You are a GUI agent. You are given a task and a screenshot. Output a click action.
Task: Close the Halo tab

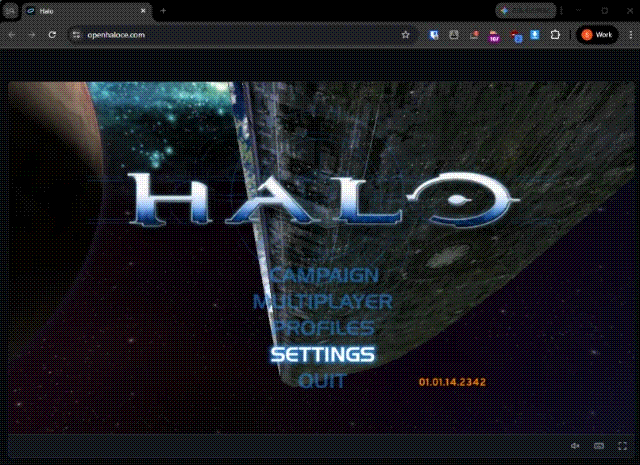coord(143,11)
